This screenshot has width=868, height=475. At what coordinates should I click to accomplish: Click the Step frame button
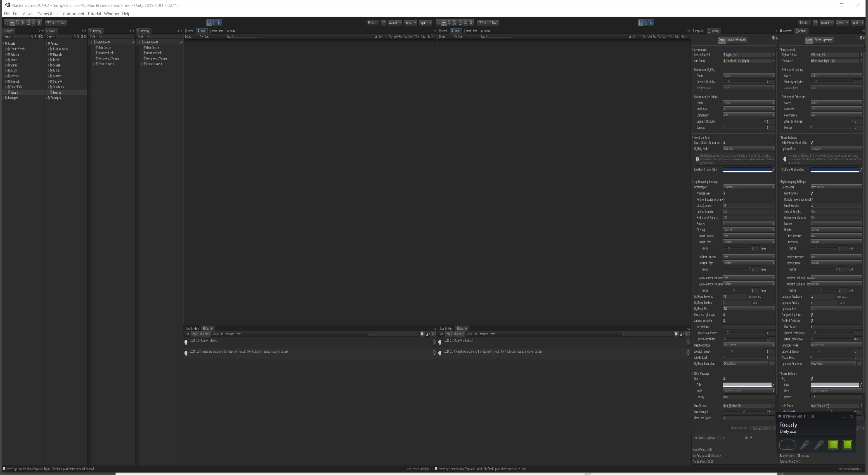click(x=220, y=22)
